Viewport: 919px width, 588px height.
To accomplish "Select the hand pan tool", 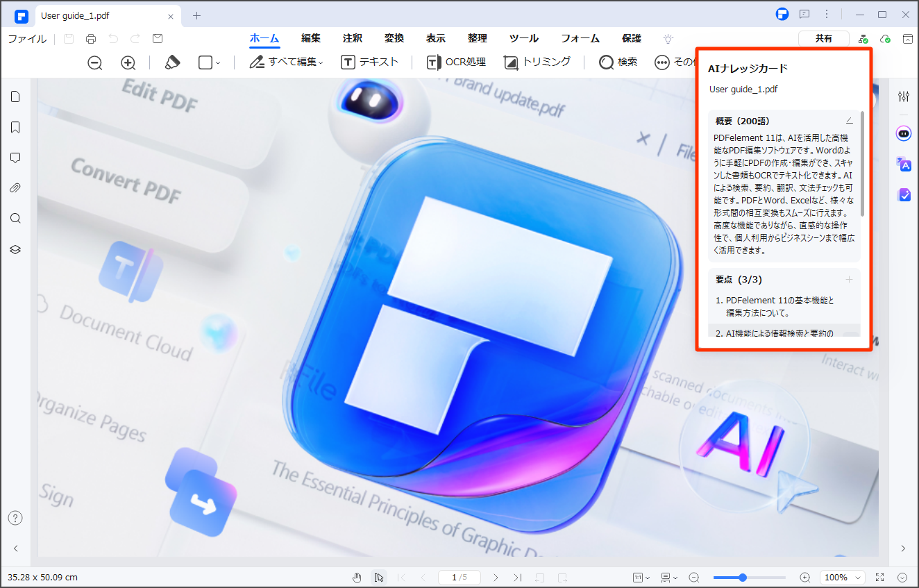I will 357,578.
